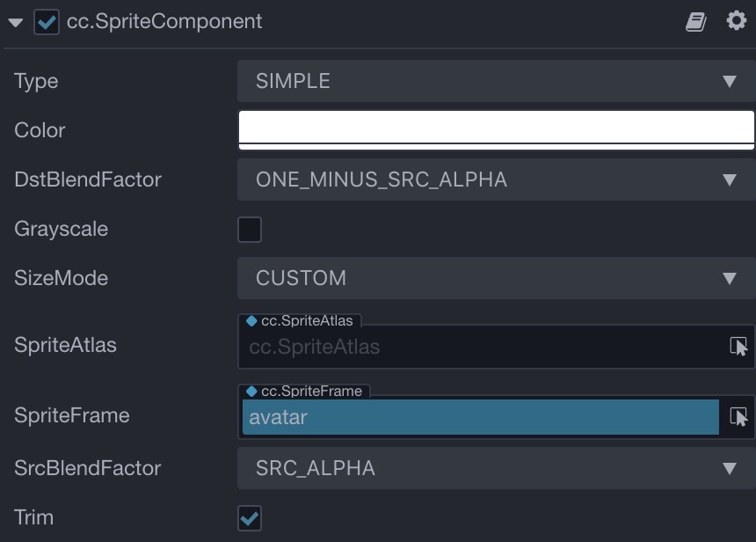Screen dimensions: 756x542
Task: Open the white Color swatch picker
Action: (x=496, y=128)
